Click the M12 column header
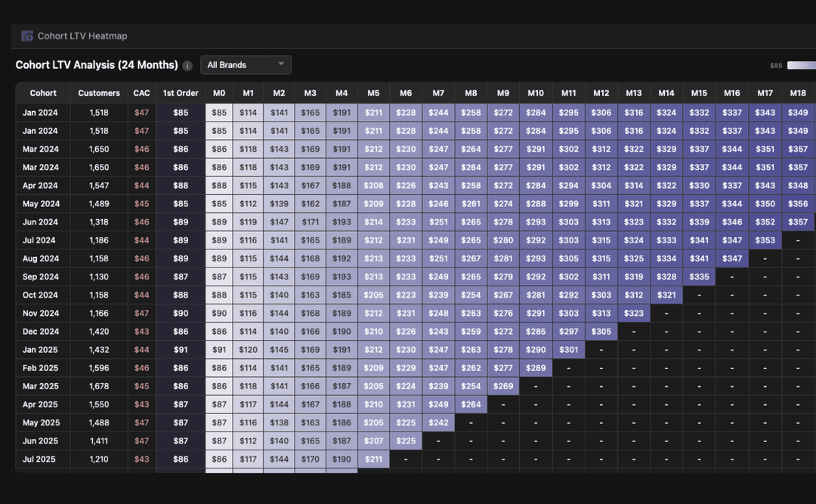 [601, 93]
